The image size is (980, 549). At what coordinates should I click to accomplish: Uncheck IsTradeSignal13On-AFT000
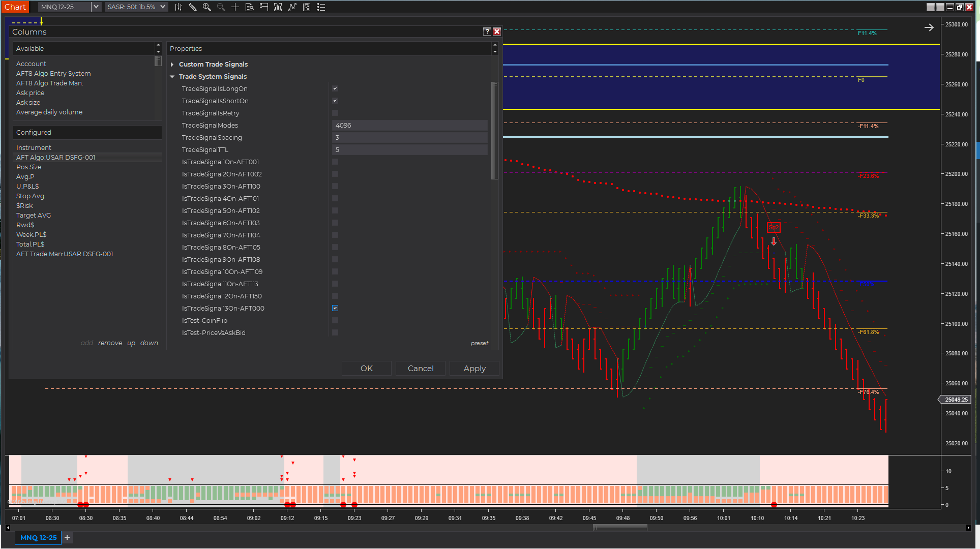335,308
